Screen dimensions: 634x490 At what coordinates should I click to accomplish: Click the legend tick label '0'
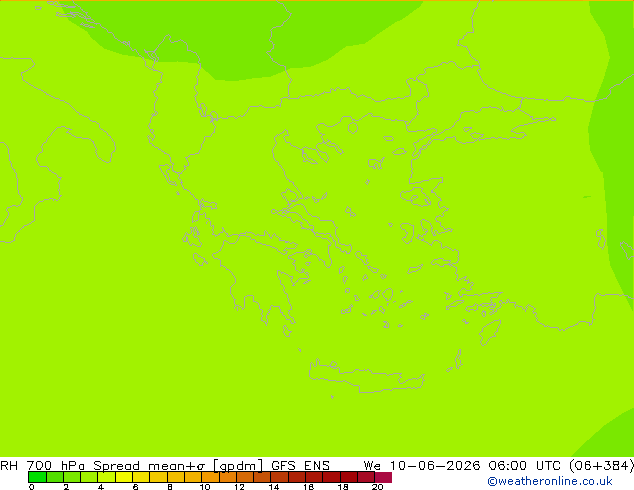tap(32, 487)
